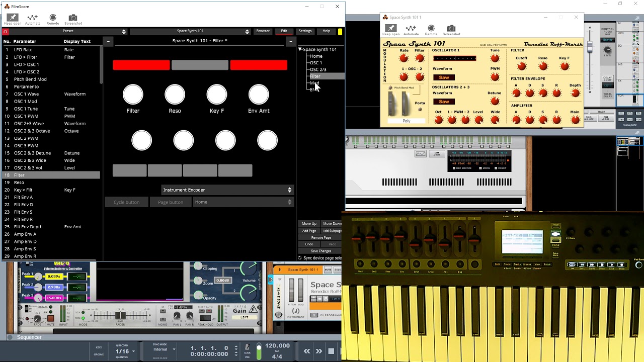
Task: Click the Remove Page button
Action: point(321,237)
